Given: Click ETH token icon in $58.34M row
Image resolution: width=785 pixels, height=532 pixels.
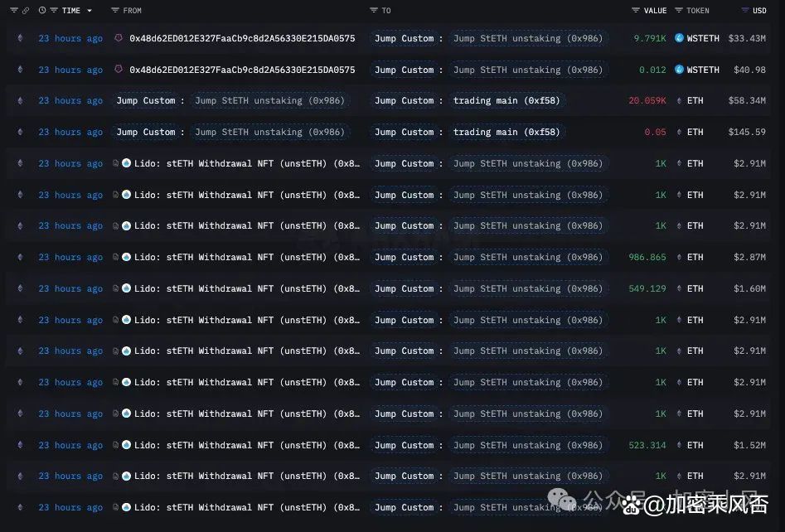Looking at the screenshot, I should [x=680, y=100].
